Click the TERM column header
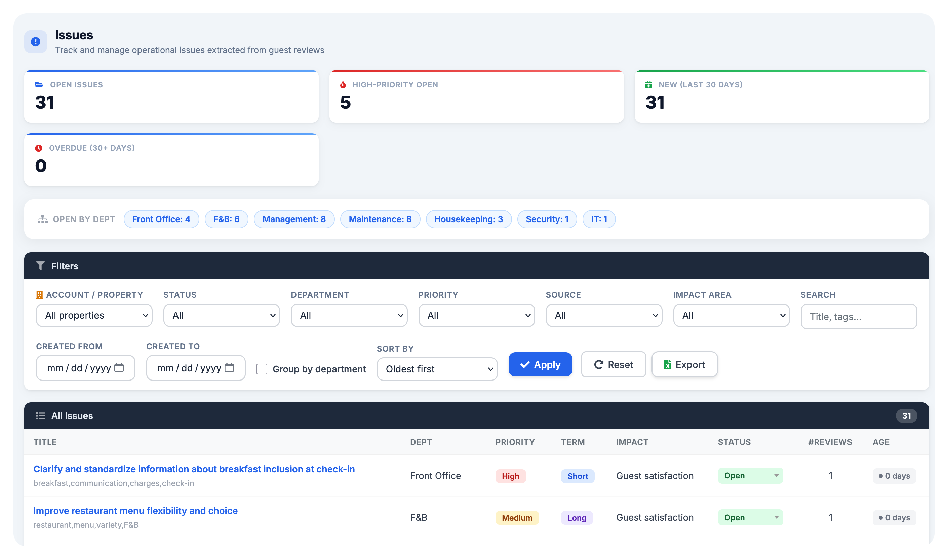Image resolution: width=948 pixels, height=560 pixels. pos(572,442)
